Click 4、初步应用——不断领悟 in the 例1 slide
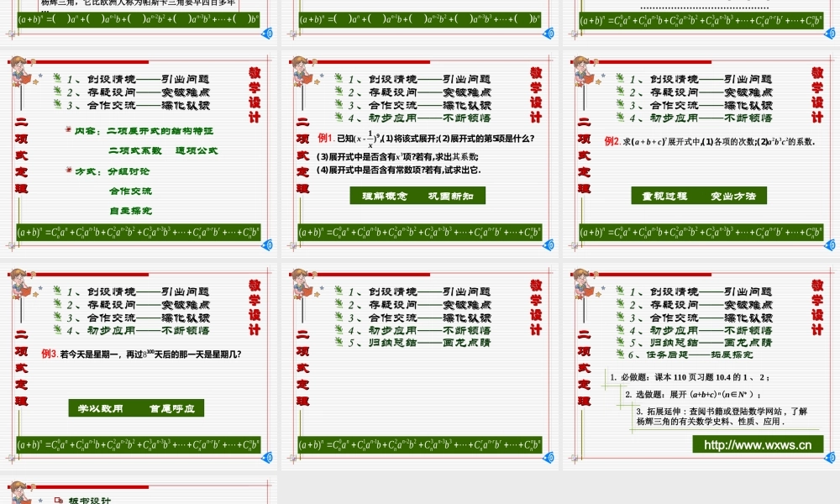The width and height of the screenshot is (840, 504). (x=419, y=118)
